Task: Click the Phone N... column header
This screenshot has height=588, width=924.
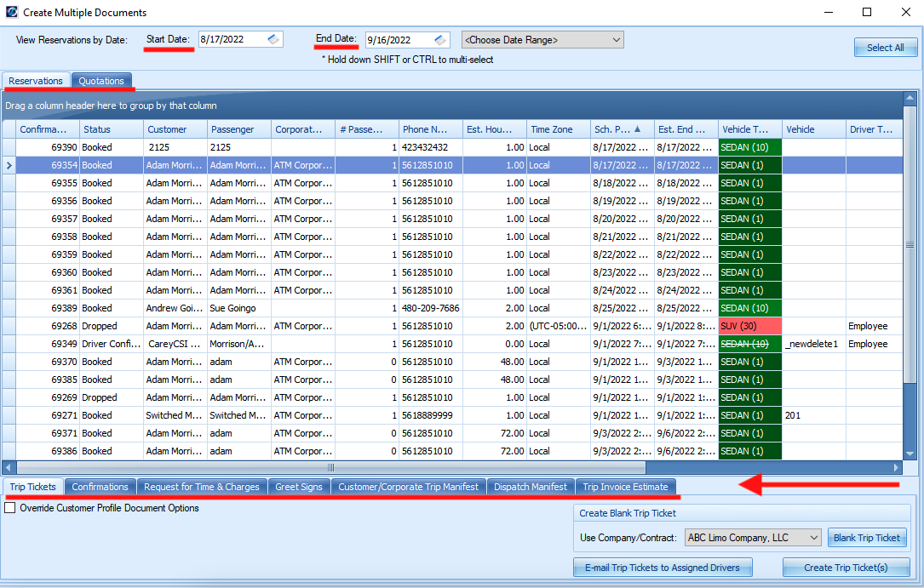Action: pyautogui.click(x=430, y=128)
